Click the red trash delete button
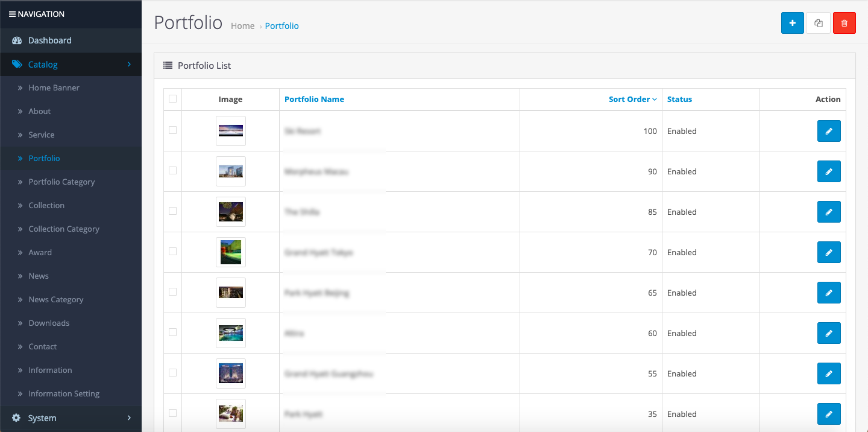The image size is (868, 432). [x=844, y=23]
